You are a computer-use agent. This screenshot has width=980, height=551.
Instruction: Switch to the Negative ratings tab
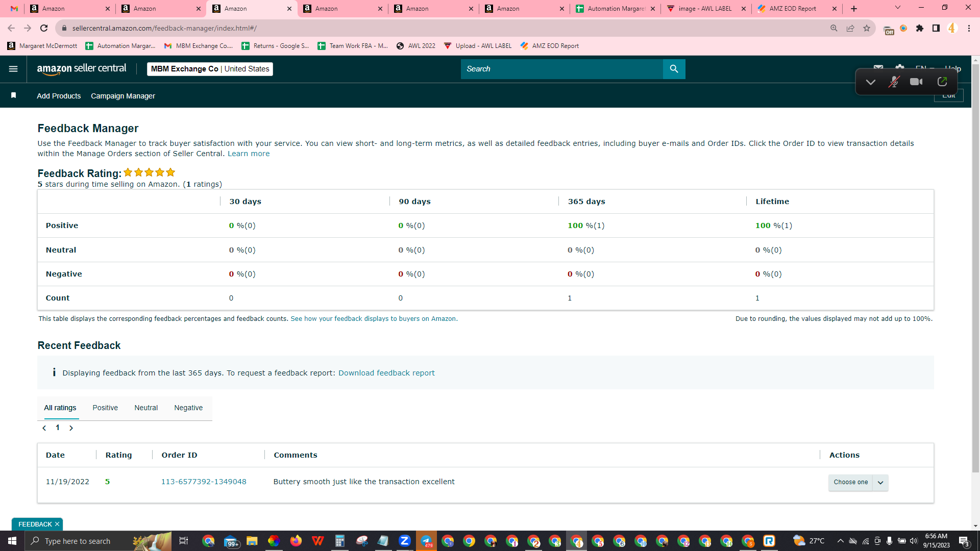(188, 408)
